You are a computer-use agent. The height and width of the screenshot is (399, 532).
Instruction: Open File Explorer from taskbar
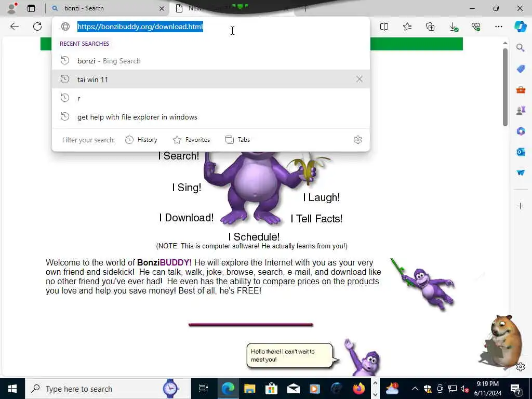[250, 389]
